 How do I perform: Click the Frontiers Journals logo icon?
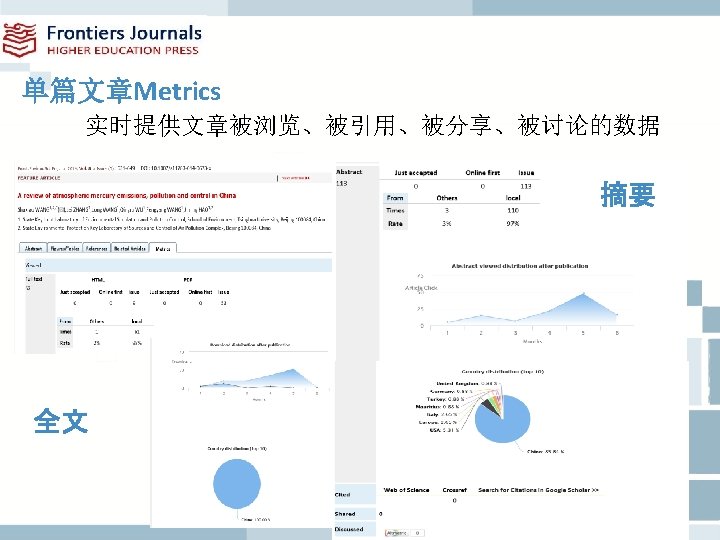[x=19, y=39]
